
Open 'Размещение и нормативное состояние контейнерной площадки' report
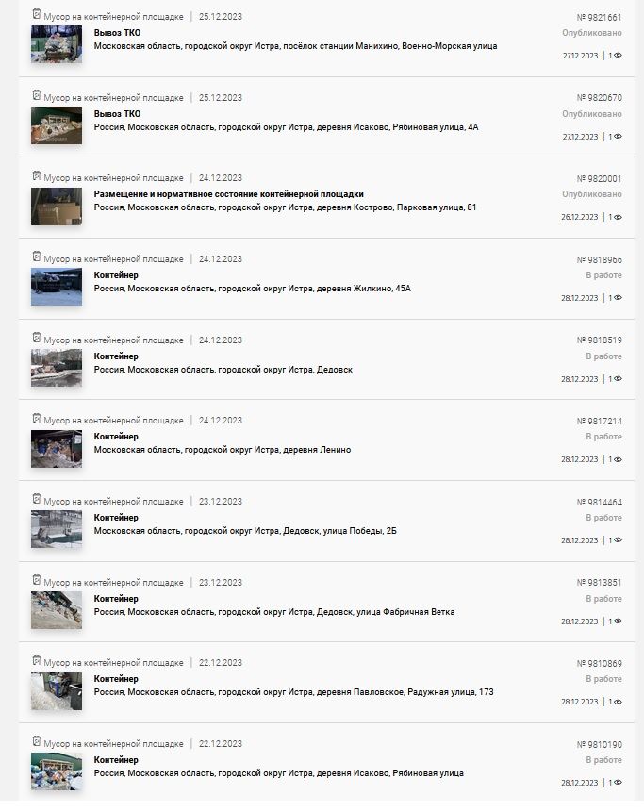coord(229,194)
